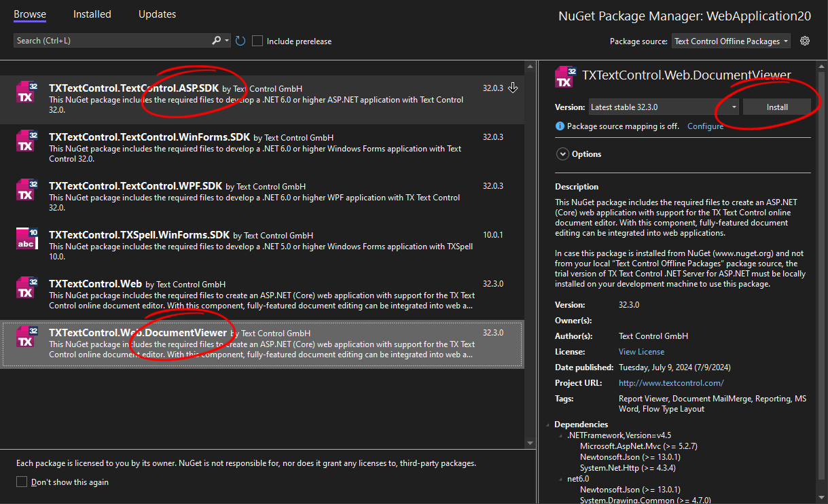This screenshot has width=828, height=504.
Task: Click the info icon near package source mapping
Action: coord(560,126)
